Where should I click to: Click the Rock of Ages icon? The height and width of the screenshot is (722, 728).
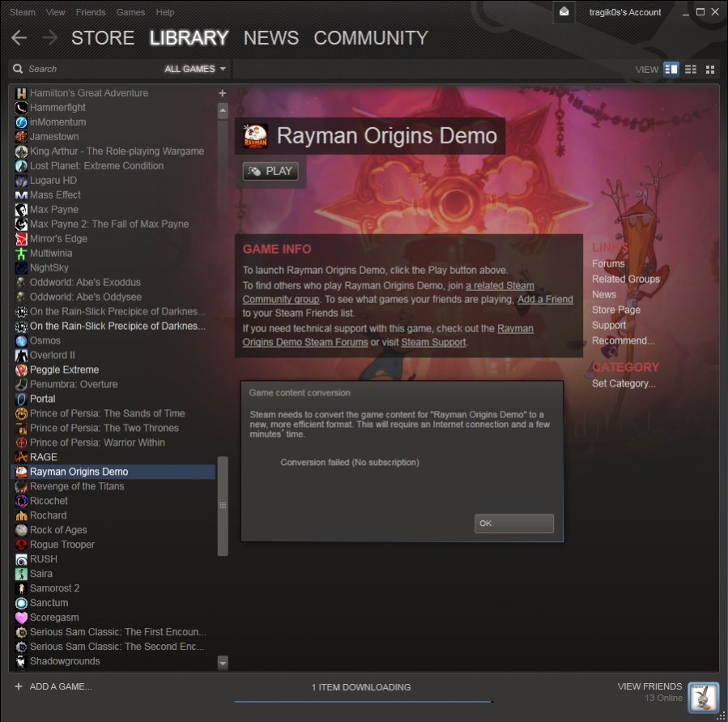coord(21,530)
